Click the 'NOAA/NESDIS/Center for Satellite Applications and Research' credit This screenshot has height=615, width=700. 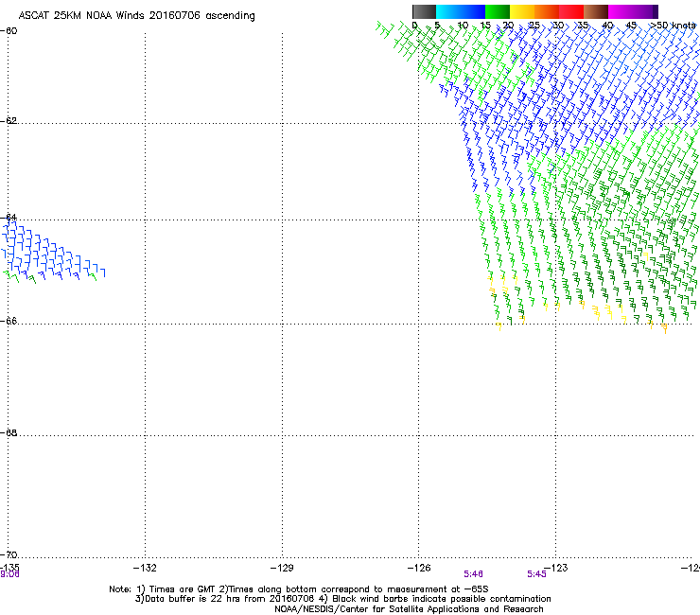(409, 609)
